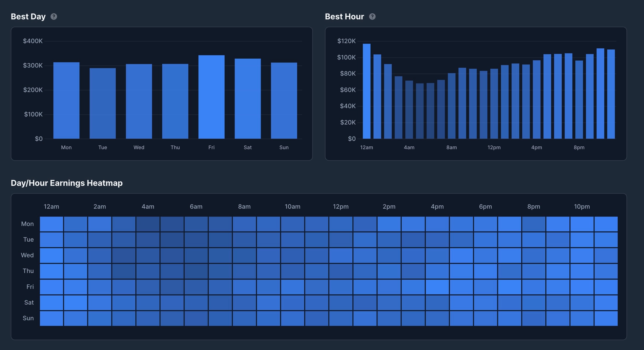This screenshot has height=350, width=644.
Task: Click the Sun 10pm heatmap cell
Action: 582,318
